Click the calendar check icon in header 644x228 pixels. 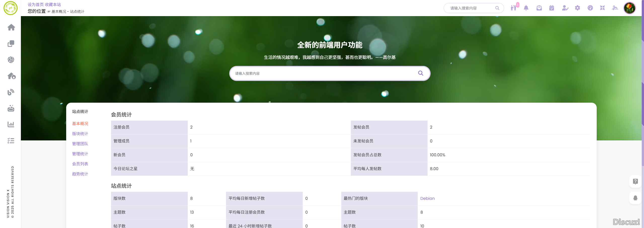(552, 8)
